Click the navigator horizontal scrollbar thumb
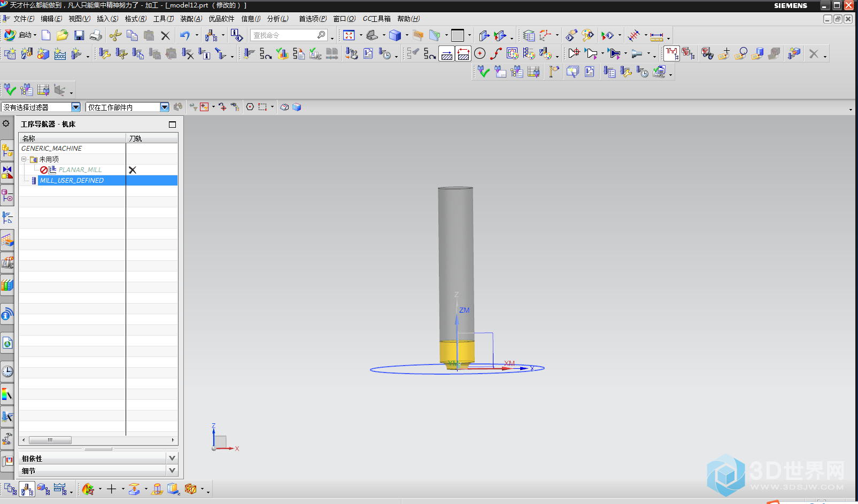This screenshot has width=858, height=504. [50, 440]
